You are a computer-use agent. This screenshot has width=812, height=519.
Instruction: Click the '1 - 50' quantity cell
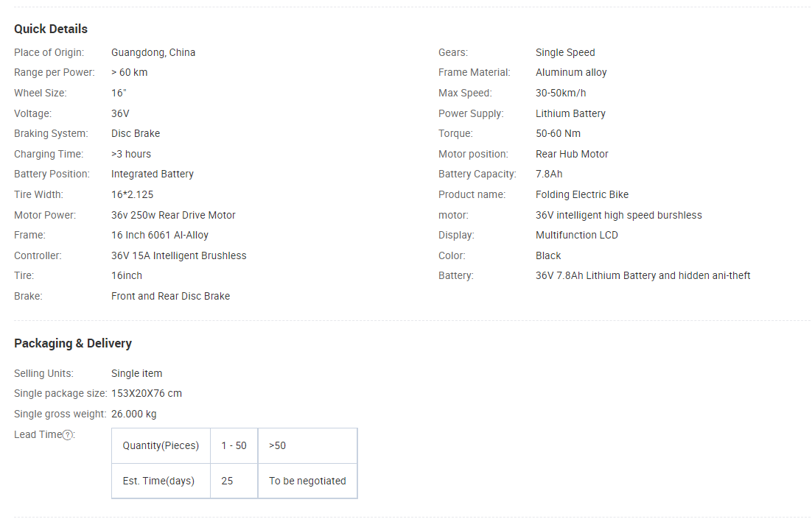pos(234,445)
